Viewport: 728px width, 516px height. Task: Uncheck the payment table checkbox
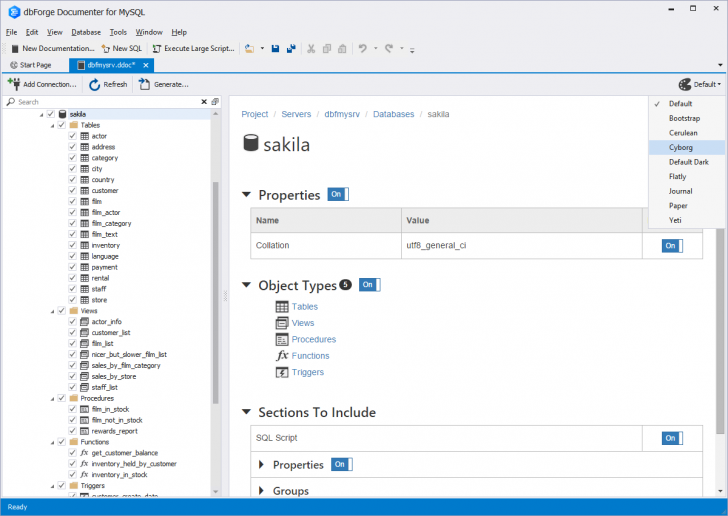pos(72,267)
